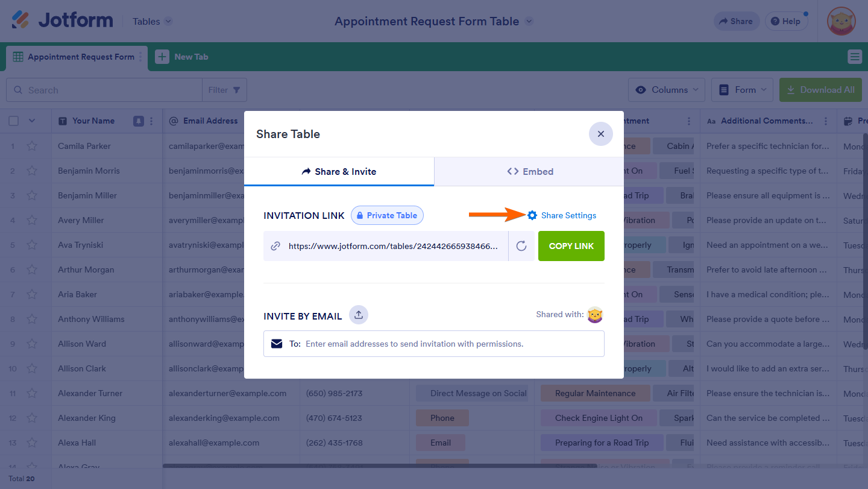This screenshot has height=489, width=868.
Task: Open the hamburger menu on the tab bar
Action: click(x=854, y=57)
